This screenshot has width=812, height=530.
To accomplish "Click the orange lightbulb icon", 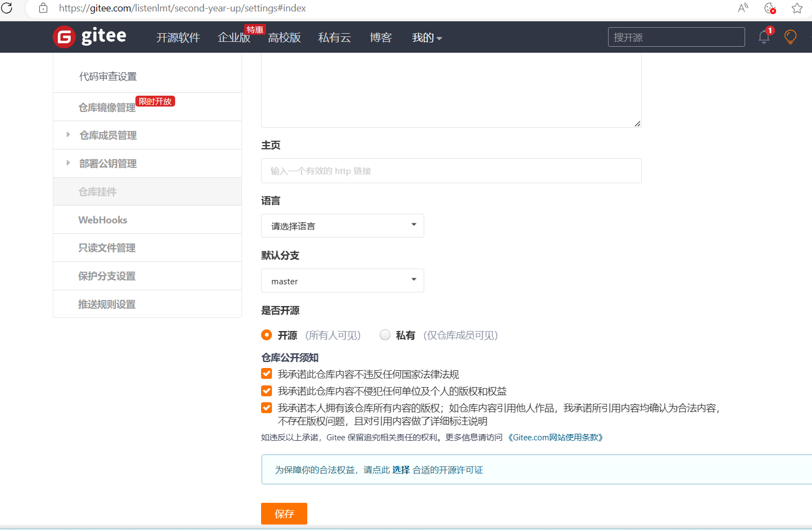I will pos(790,37).
